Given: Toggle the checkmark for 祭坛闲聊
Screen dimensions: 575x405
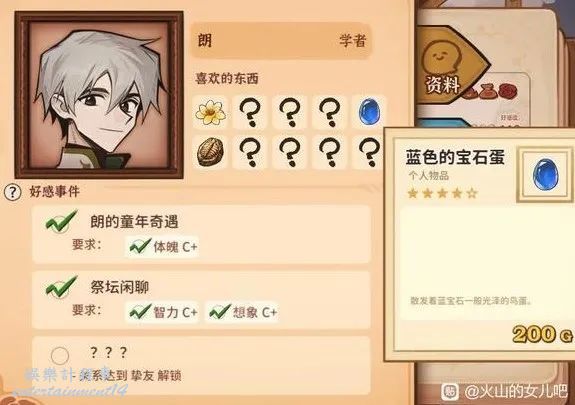Looking at the screenshot, I should click(x=61, y=287).
